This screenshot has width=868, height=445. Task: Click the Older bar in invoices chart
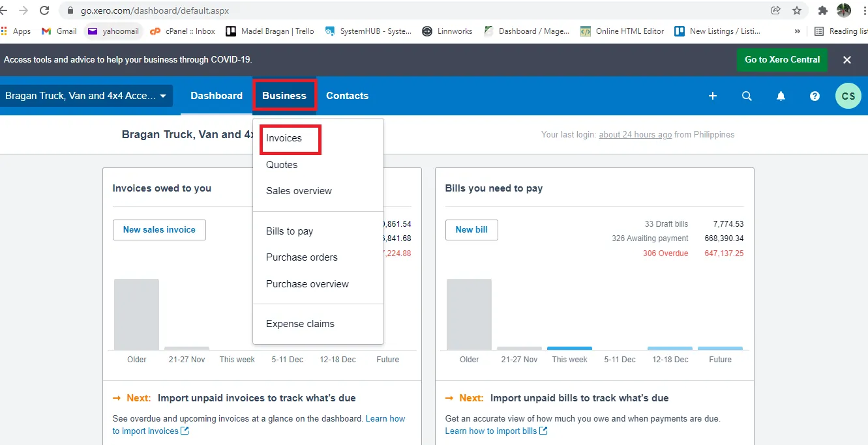136,315
